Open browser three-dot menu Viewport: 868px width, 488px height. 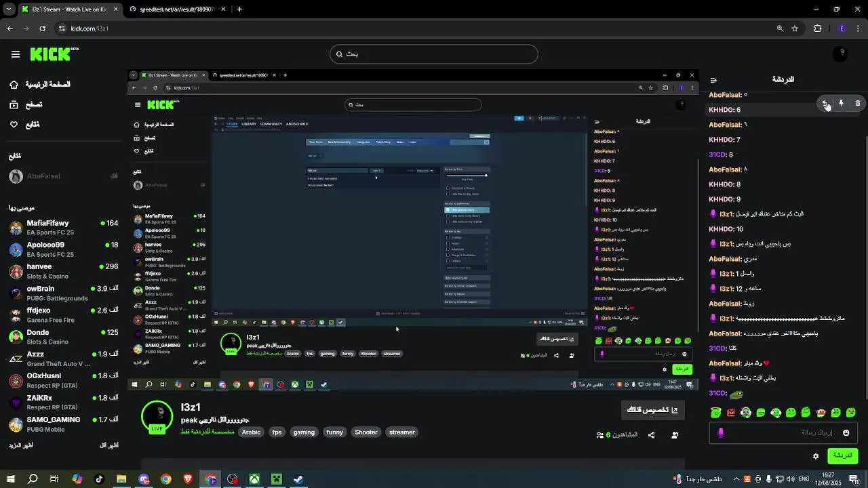[858, 28]
